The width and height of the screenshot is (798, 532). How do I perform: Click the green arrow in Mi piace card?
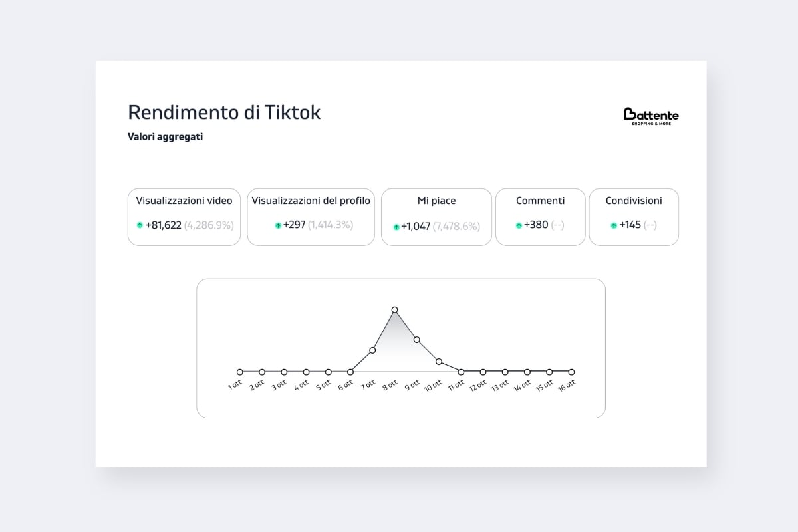coord(396,227)
